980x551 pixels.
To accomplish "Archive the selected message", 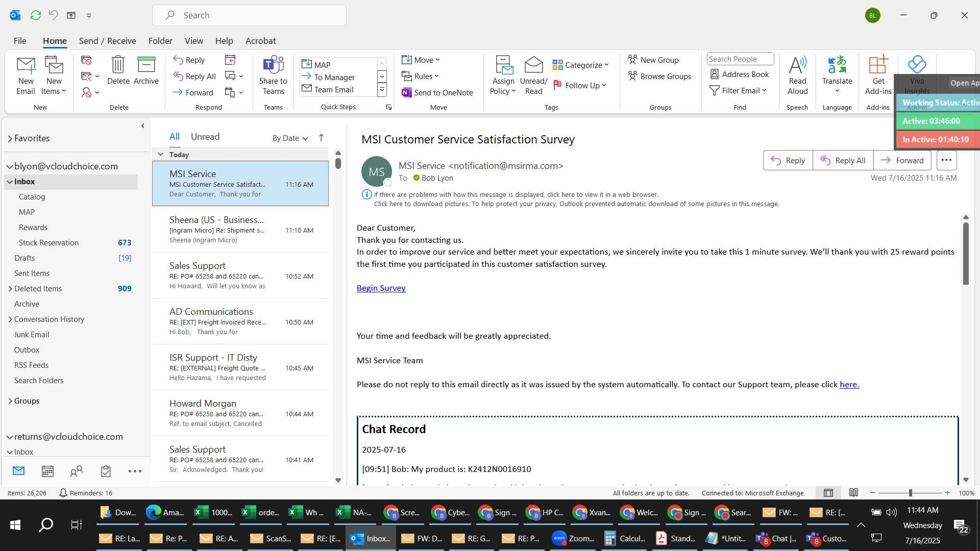I will tap(146, 70).
